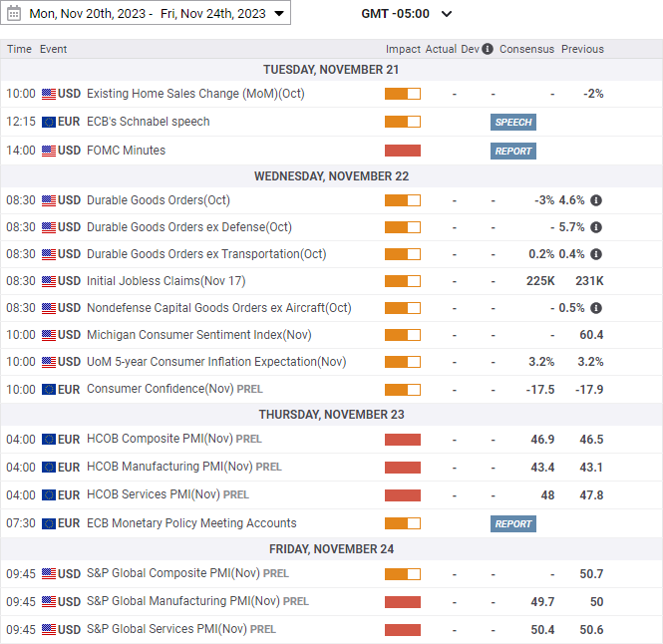Click the TUESDAY, NOVEMBER 21 date header
This screenshot has height=644, width=663.
click(331, 70)
